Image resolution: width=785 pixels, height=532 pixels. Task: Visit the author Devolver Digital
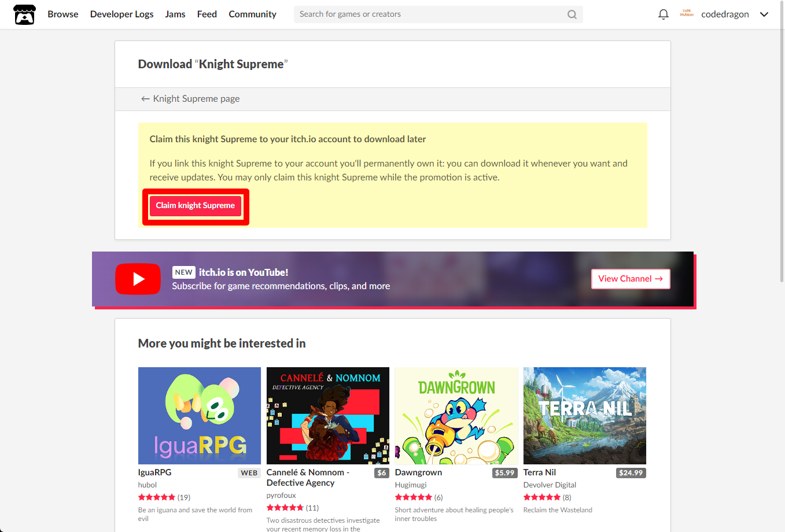pos(550,485)
